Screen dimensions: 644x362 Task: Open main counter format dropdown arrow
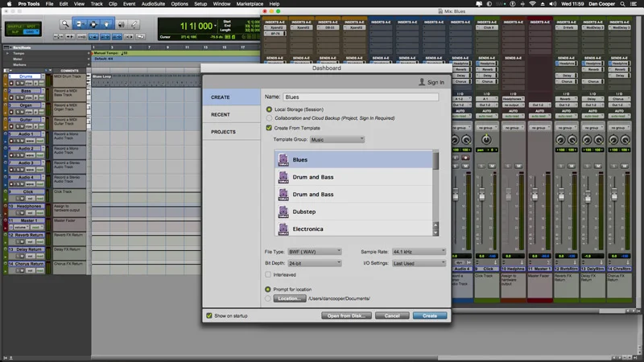pyautogui.click(x=215, y=26)
